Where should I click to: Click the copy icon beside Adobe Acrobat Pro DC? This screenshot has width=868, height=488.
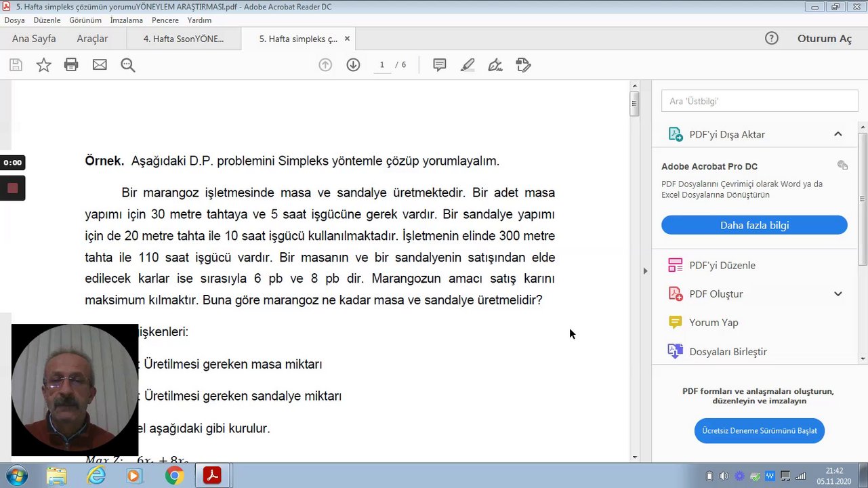[842, 165]
